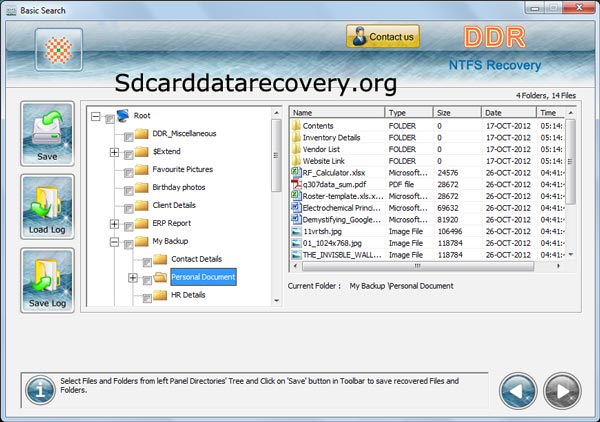Check the Contact Details checkbox
Screen dimensions: 600x422
coord(147,262)
